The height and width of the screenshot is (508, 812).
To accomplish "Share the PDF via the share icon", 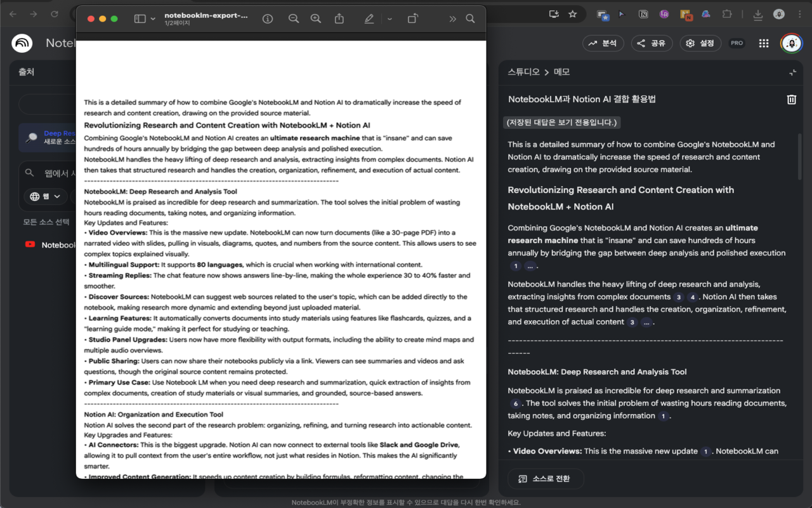I will (339, 18).
